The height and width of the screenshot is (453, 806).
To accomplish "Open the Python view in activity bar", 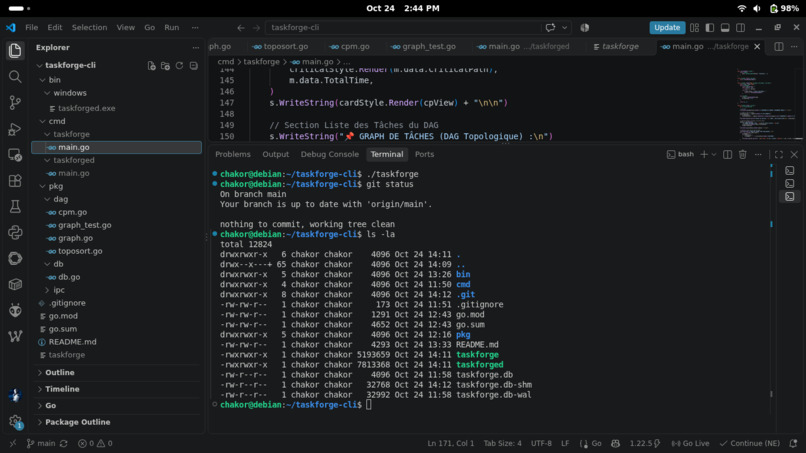I will [15, 232].
